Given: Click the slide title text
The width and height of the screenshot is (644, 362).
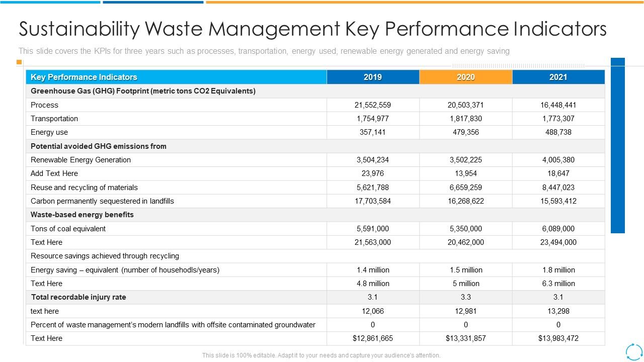Looking at the screenshot, I should tap(312, 29).
